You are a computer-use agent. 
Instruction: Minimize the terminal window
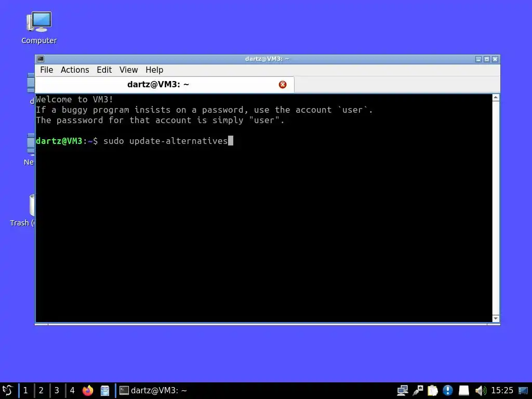(478, 59)
